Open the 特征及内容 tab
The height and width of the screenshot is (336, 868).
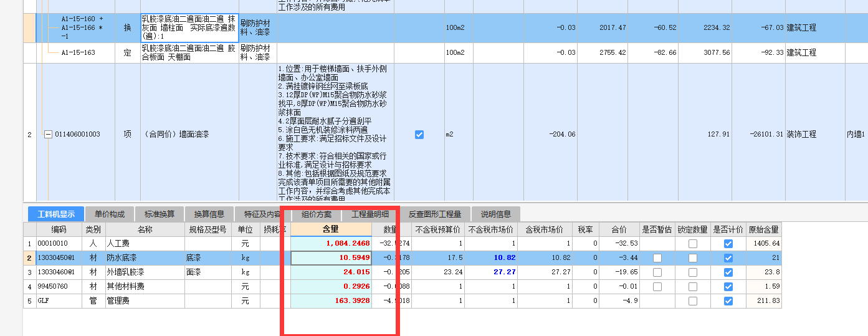point(263,214)
